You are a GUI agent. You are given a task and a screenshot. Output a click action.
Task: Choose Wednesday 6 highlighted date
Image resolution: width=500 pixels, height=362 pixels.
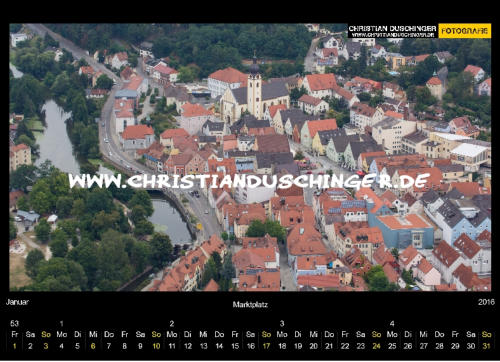click(93, 346)
